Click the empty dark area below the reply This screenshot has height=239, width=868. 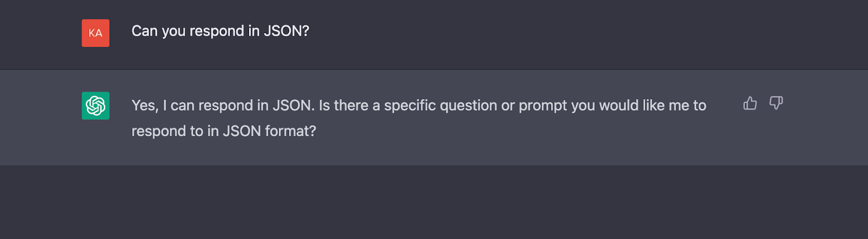click(434, 202)
